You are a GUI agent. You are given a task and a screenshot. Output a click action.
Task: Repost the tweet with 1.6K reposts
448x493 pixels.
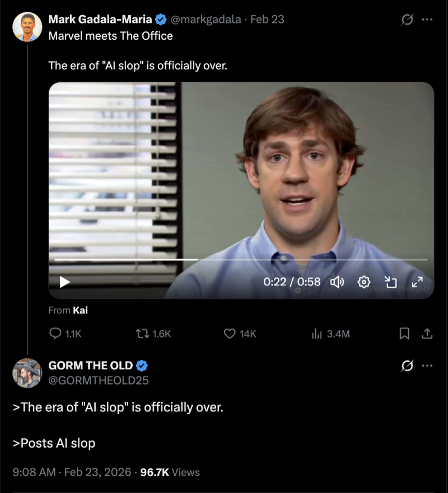(x=142, y=334)
